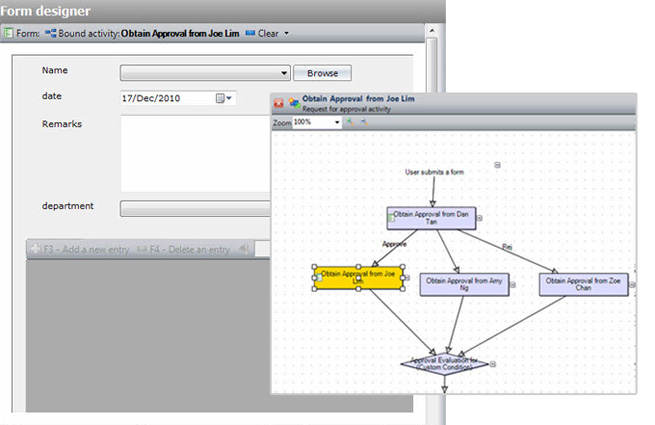Image resolution: width=655 pixels, height=425 pixels.
Task: Select the Obtain Approval from Dan Tan node
Action: tap(431, 218)
